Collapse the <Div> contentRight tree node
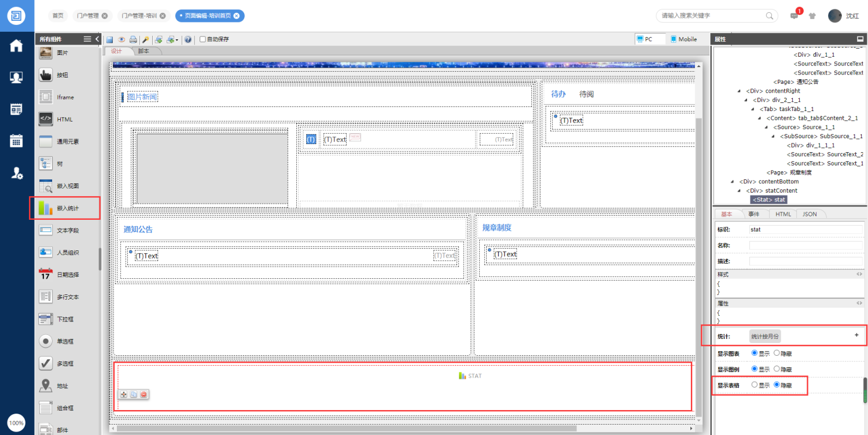Viewport: 868px width, 435px height. point(740,91)
